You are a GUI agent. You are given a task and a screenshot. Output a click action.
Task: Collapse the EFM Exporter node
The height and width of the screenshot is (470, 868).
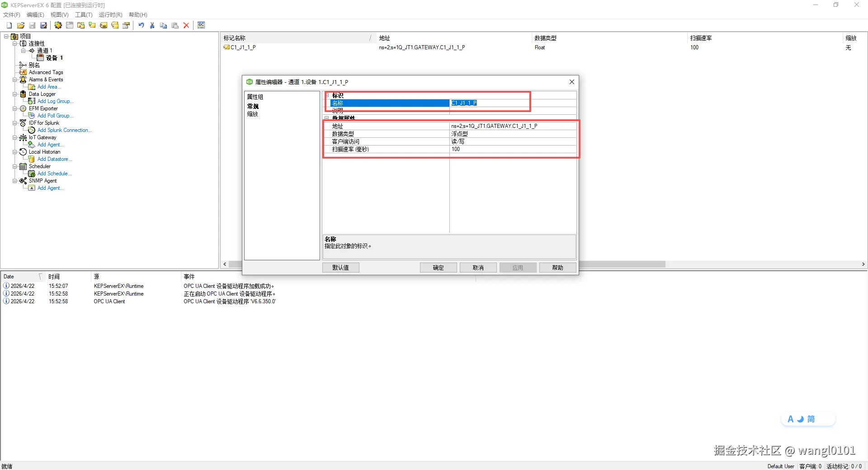point(15,108)
